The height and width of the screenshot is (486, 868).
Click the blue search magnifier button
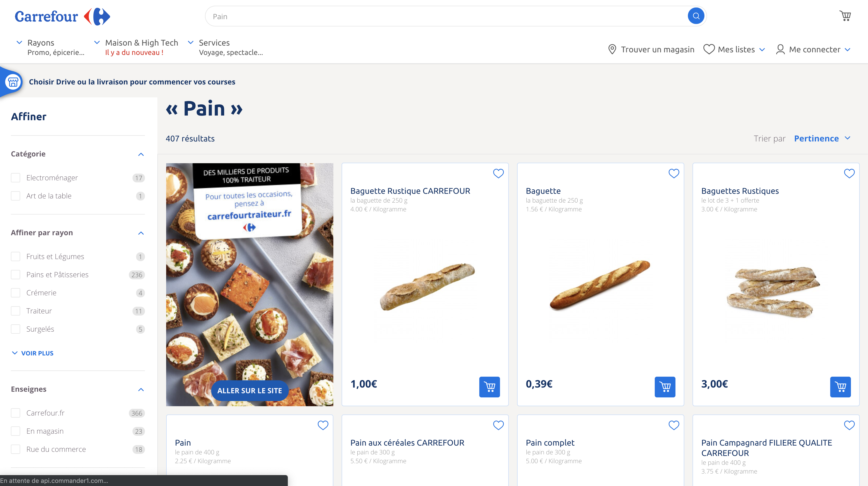[x=696, y=16]
